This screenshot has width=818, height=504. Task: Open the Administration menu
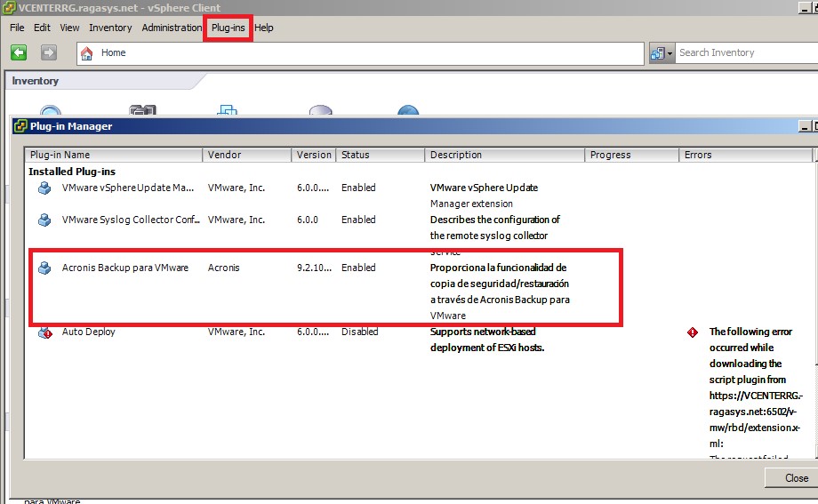click(172, 28)
